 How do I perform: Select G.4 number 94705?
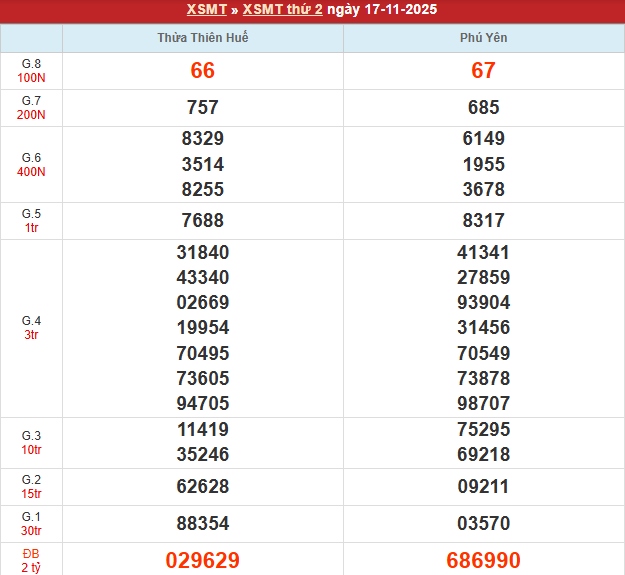pos(202,403)
